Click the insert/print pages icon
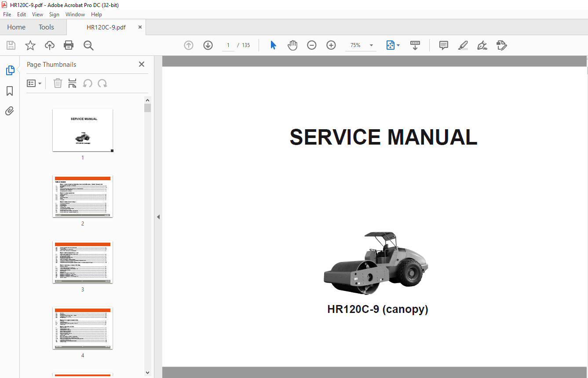The image size is (588, 378). coord(73,83)
